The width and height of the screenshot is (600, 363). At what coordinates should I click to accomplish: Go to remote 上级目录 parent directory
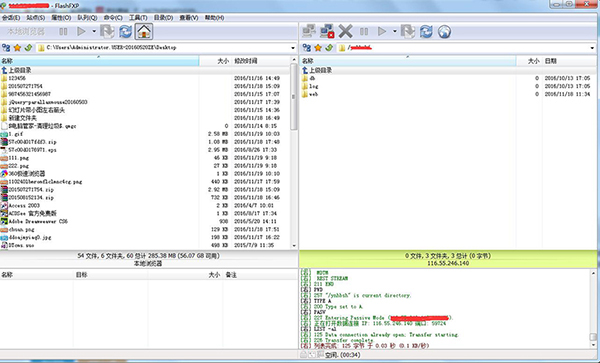click(317, 70)
